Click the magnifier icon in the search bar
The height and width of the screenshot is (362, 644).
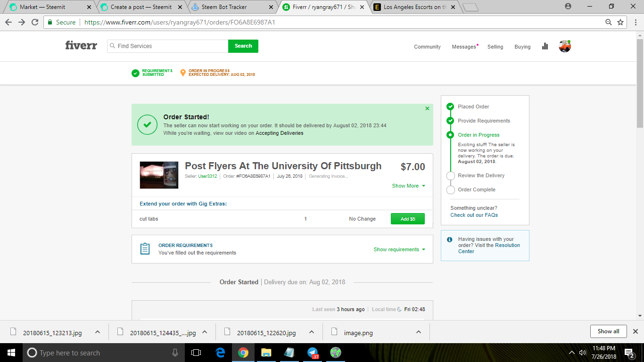(112, 46)
